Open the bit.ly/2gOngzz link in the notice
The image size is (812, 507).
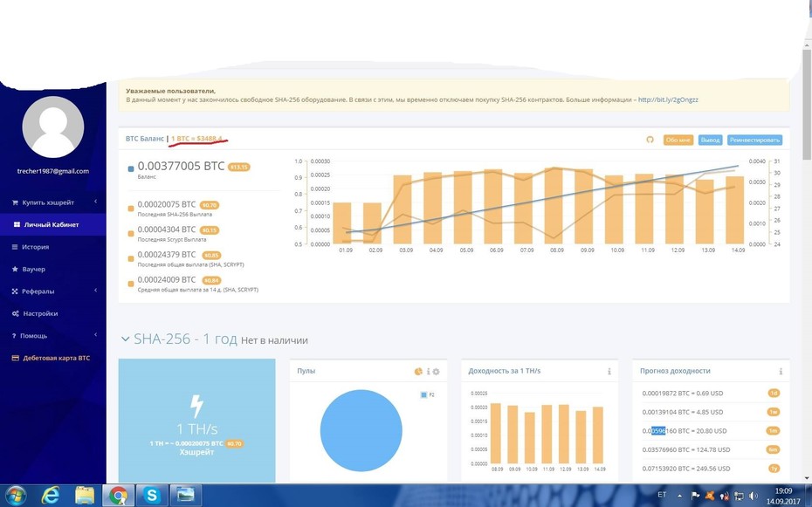pyautogui.click(x=668, y=99)
